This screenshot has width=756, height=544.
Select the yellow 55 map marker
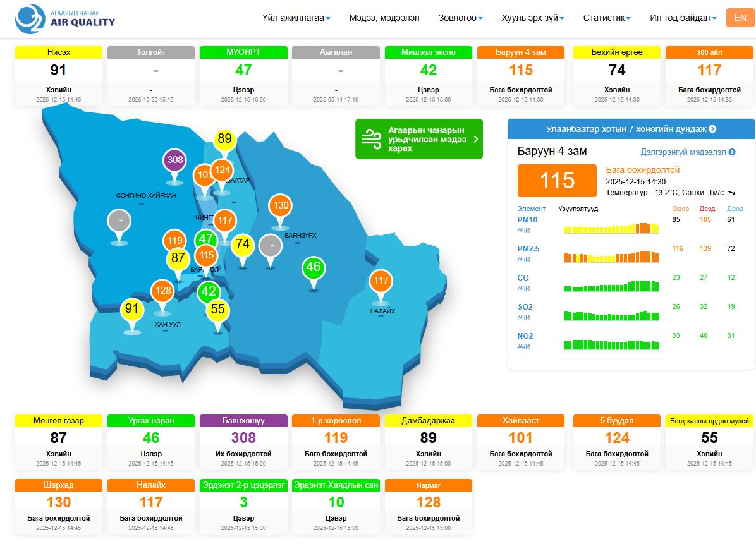click(217, 310)
